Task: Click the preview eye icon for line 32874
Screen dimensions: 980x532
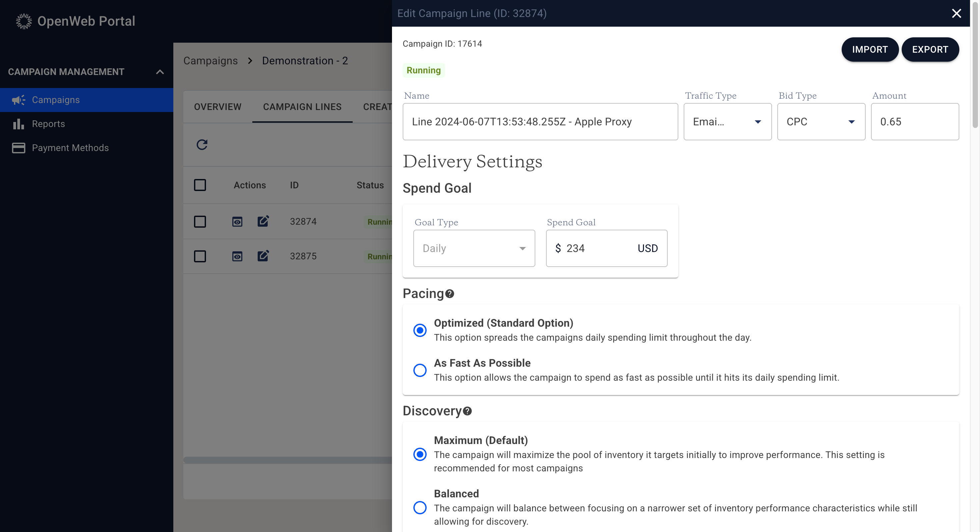Action: point(237,221)
